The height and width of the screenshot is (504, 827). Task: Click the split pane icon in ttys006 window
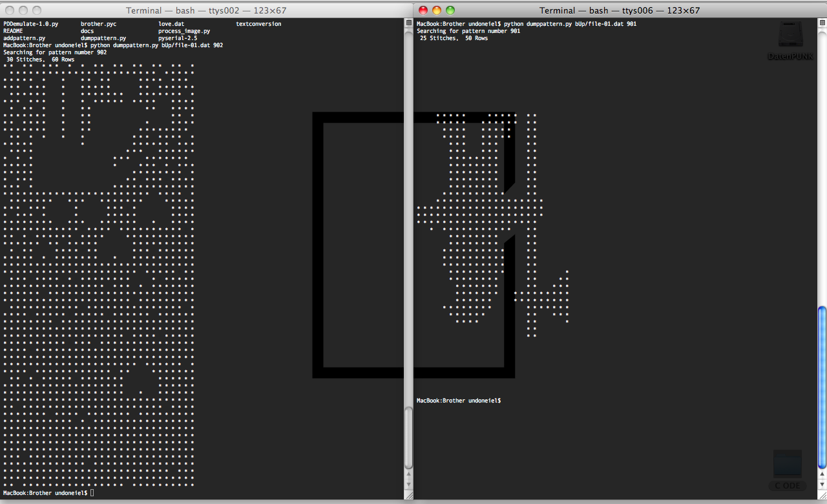pos(822,23)
